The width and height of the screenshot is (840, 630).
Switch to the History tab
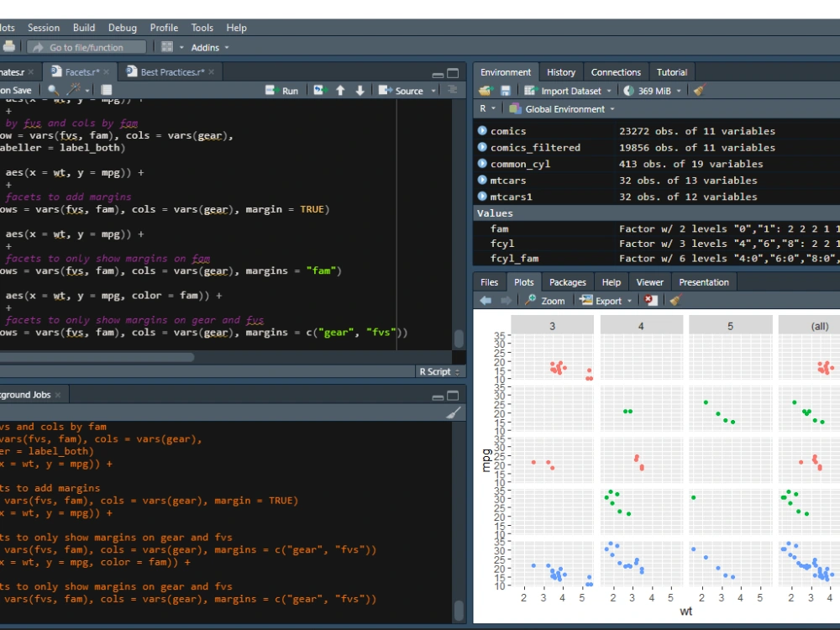560,71
